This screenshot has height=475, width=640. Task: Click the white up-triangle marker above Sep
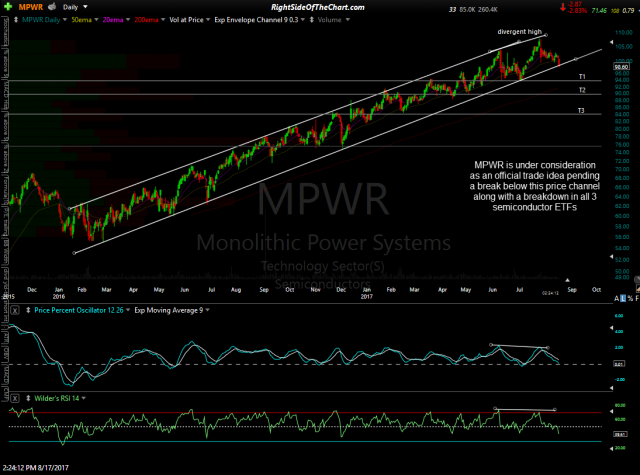[x=567, y=280]
